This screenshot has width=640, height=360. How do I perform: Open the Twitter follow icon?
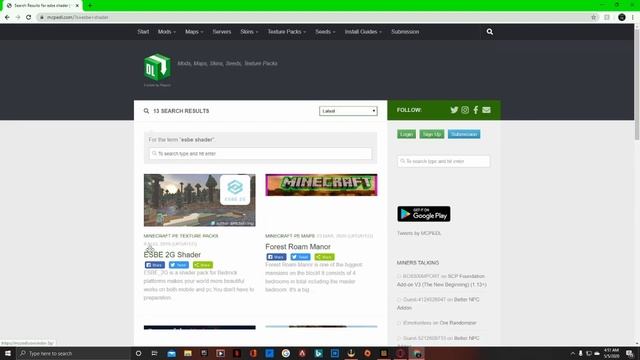click(x=454, y=110)
